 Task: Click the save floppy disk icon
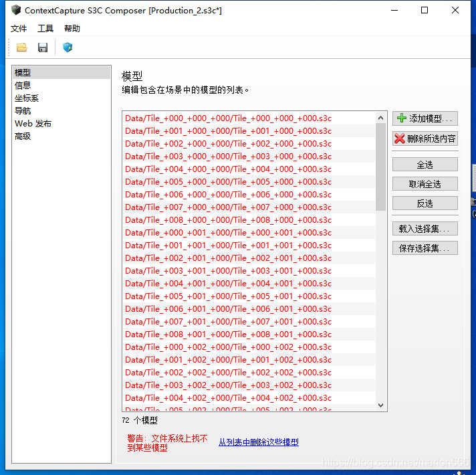tap(43, 47)
